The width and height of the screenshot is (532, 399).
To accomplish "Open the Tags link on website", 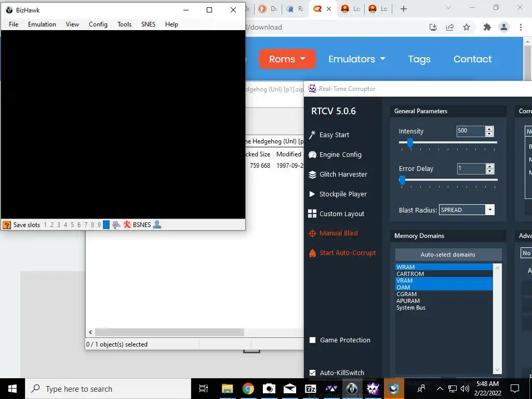I will [419, 59].
